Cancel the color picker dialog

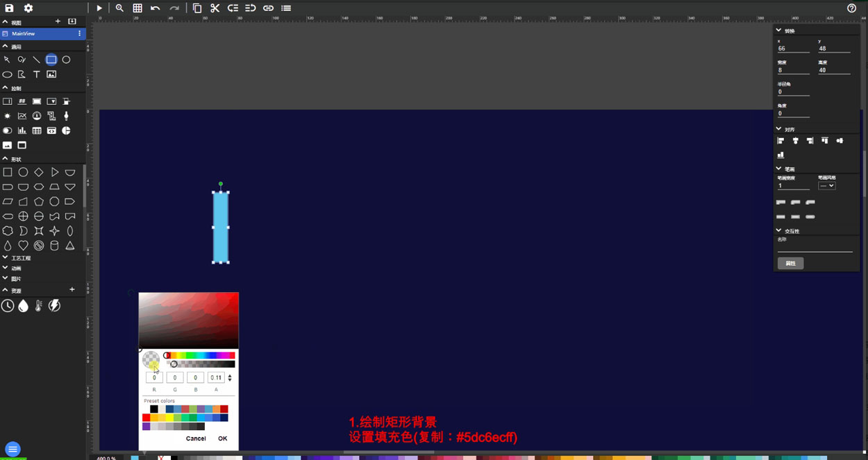[196, 438]
